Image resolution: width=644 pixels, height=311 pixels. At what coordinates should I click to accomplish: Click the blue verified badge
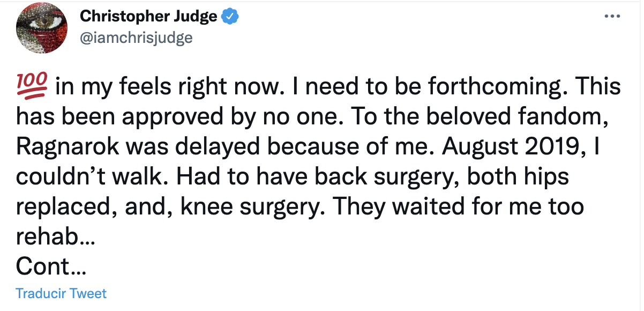tap(230, 17)
